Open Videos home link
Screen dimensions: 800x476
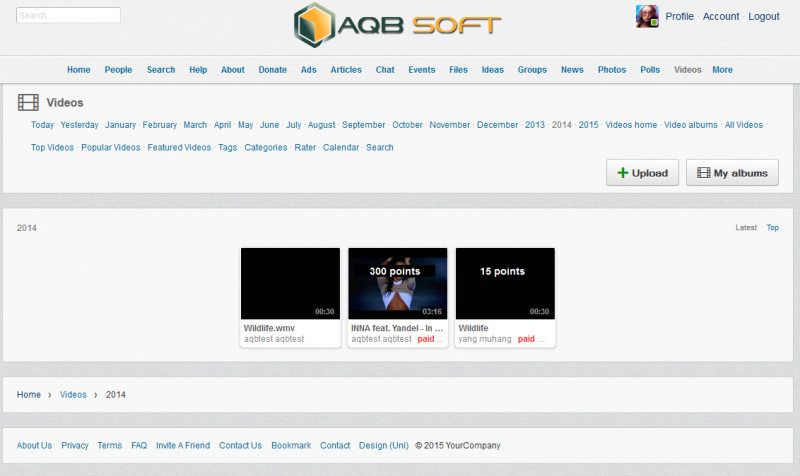pyautogui.click(x=631, y=125)
